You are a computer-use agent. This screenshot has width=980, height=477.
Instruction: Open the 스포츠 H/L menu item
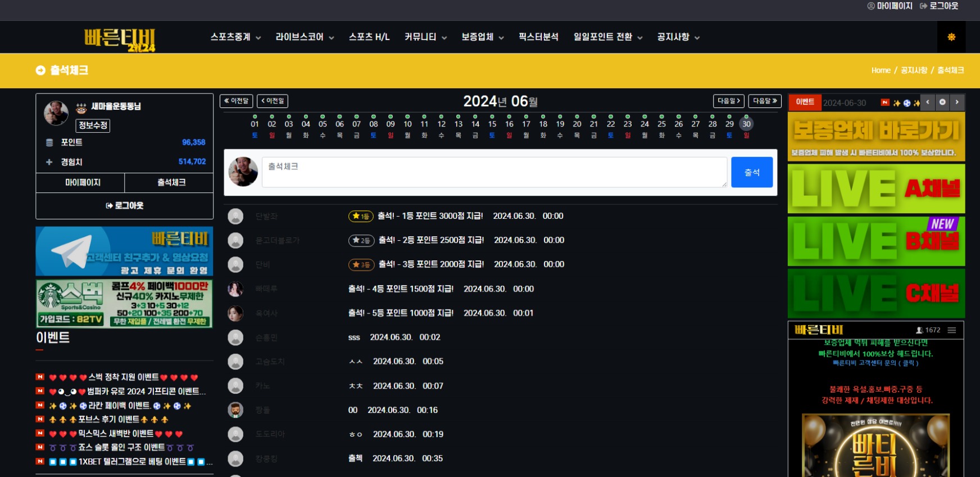tap(369, 37)
